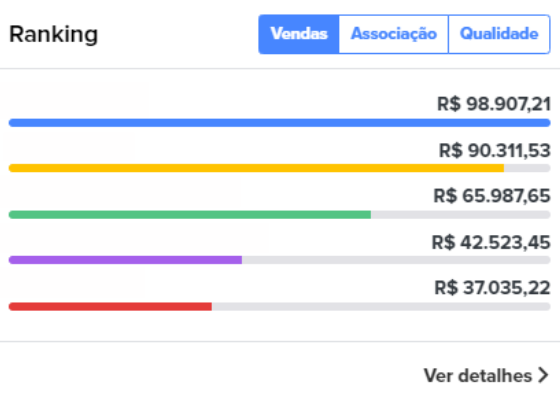Click the purple progress bar
The width and height of the screenshot is (560, 393).
click(x=125, y=260)
